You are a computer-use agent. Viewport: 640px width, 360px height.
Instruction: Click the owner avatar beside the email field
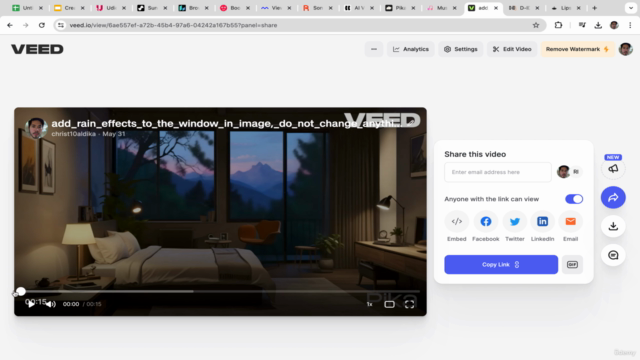(564, 172)
